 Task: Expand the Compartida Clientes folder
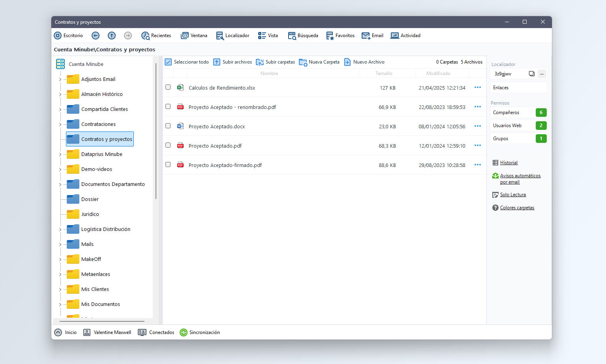60,109
